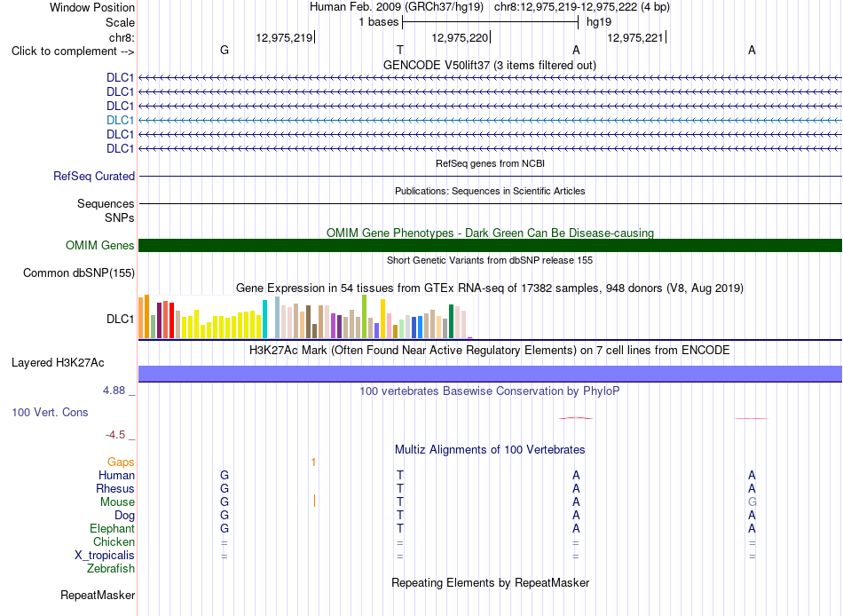Image resolution: width=843 pixels, height=616 pixels.
Task: Click the Zebrafish alignment row label
Action: point(111,568)
